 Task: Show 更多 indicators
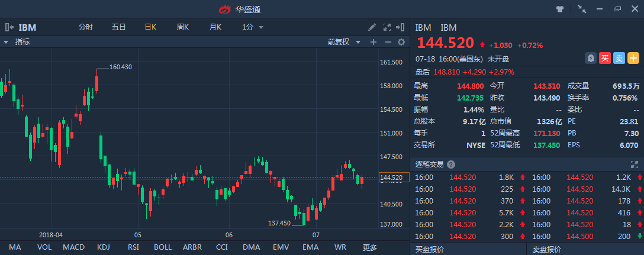point(370,247)
